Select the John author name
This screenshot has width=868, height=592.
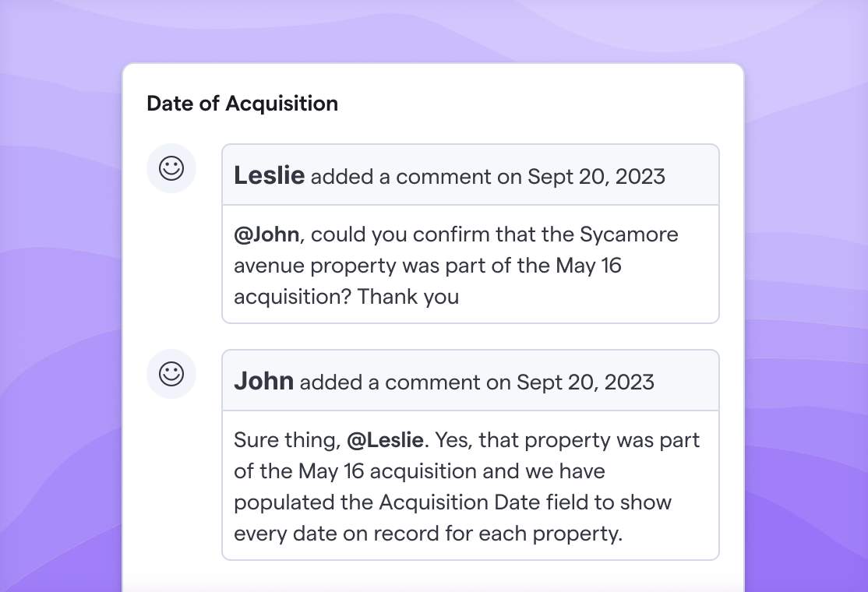pos(263,381)
